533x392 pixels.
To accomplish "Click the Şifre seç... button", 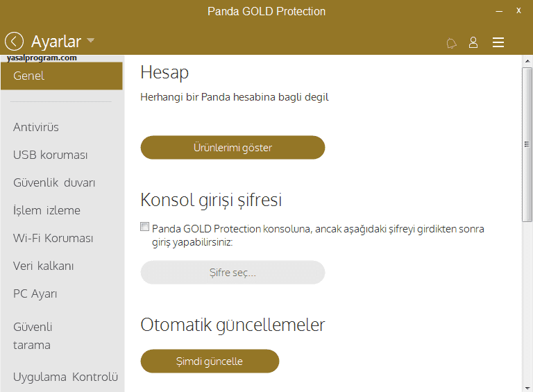I will [232, 273].
